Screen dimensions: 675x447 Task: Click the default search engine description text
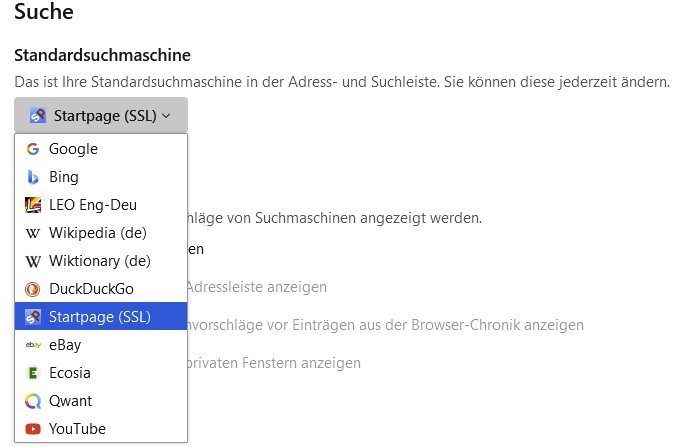(341, 80)
